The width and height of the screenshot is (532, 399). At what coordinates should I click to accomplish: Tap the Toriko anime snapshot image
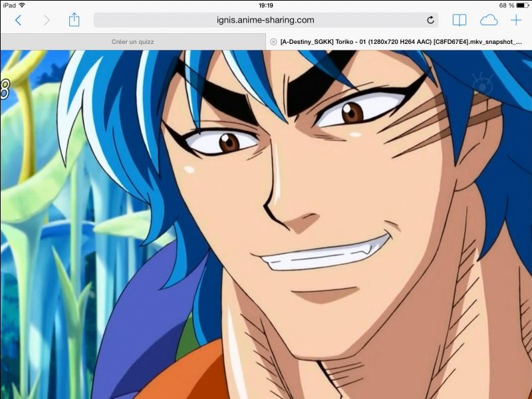(266, 225)
